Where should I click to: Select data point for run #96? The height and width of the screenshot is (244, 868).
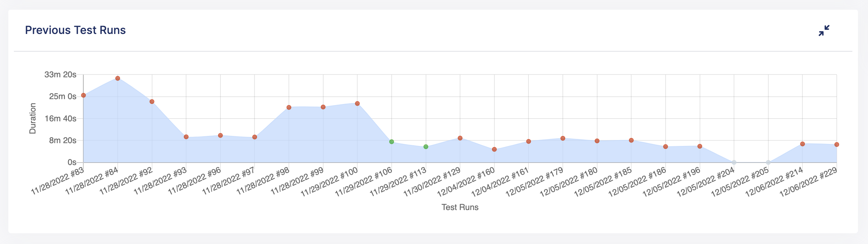tap(220, 136)
